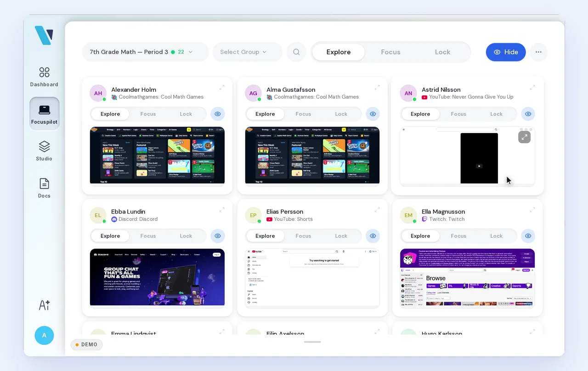Image resolution: width=588 pixels, height=371 pixels.
Task: Select the Focuspilot sidebar icon
Action: click(45, 113)
